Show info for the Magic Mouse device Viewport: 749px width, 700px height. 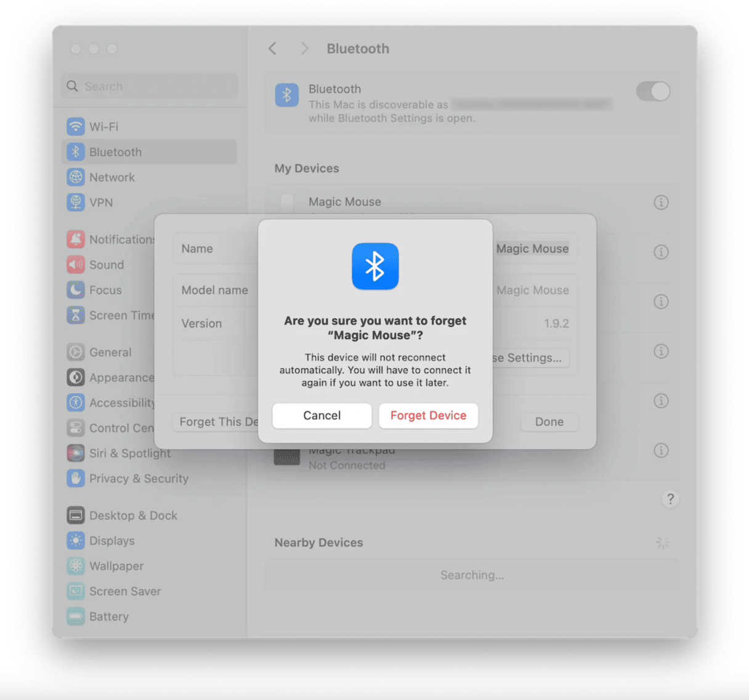(661, 202)
